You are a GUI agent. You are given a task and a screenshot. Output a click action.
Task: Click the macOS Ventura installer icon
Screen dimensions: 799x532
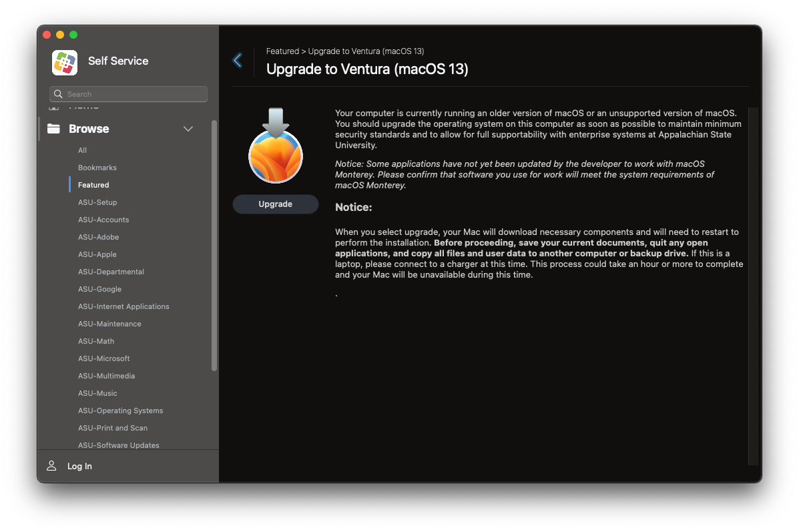(275, 148)
